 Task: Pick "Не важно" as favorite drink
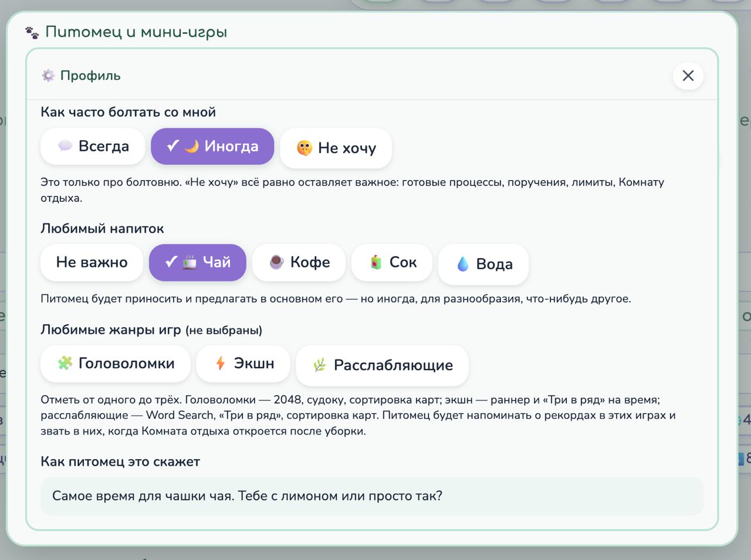tap(92, 262)
